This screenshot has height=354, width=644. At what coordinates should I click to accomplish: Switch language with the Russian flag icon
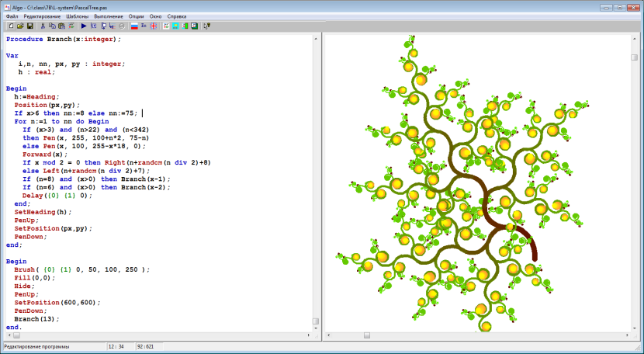(134, 26)
